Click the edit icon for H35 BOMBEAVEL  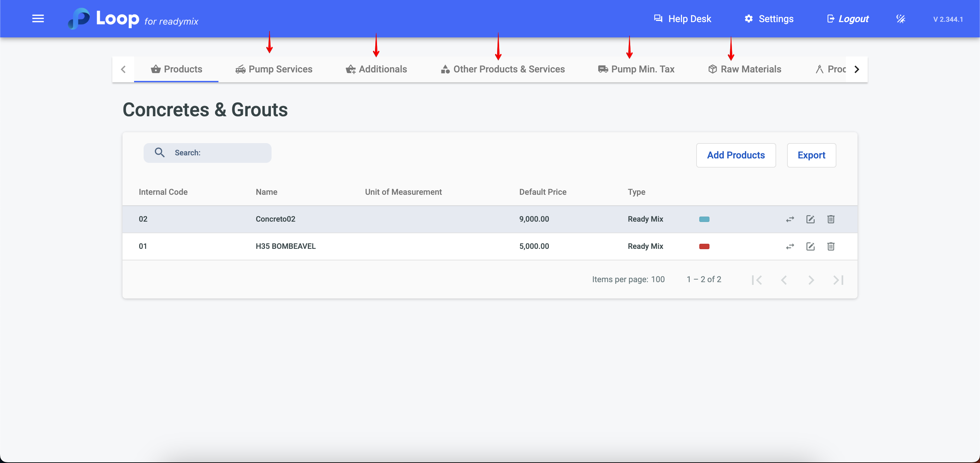click(x=810, y=246)
